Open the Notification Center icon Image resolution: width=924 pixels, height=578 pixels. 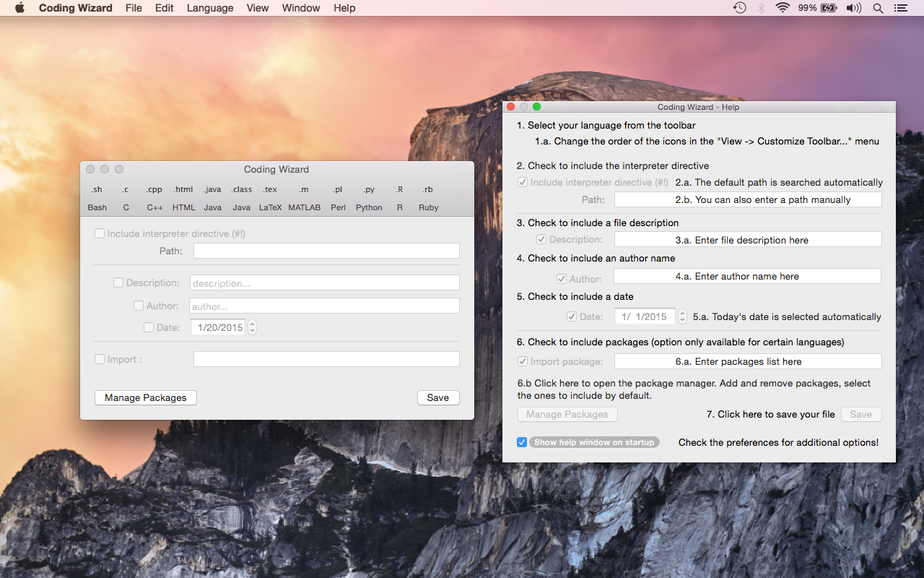pos(900,8)
